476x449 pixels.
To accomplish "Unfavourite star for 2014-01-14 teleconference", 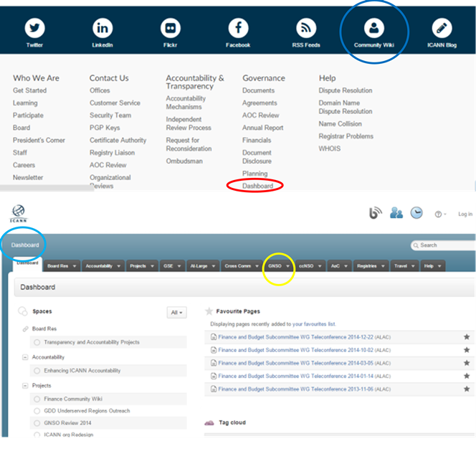I will (467, 376).
